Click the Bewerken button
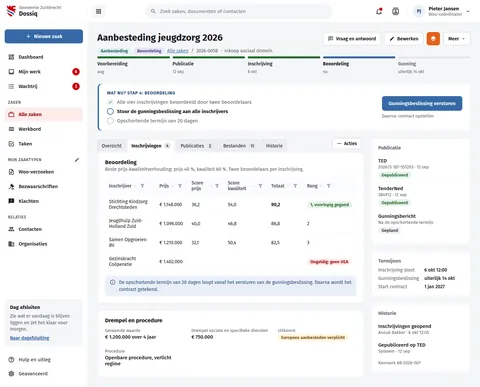 (x=404, y=39)
